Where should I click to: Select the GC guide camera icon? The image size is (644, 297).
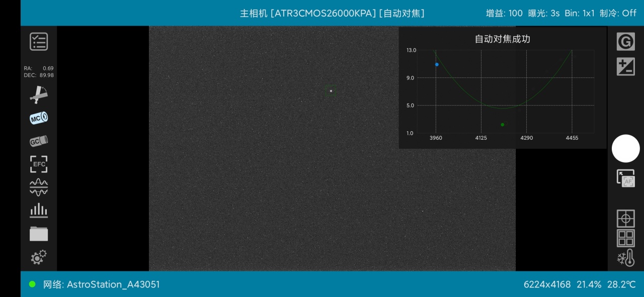[x=39, y=141]
